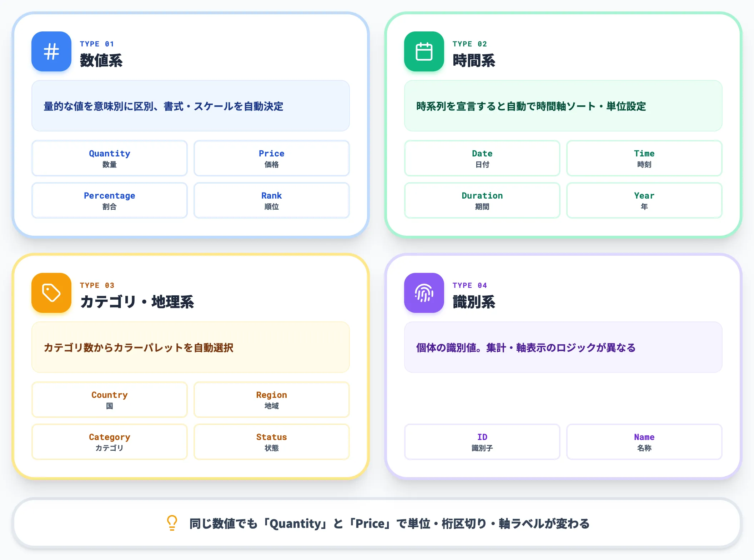Select the Date 日付 chip
754x560 pixels.
coord(482,158)
